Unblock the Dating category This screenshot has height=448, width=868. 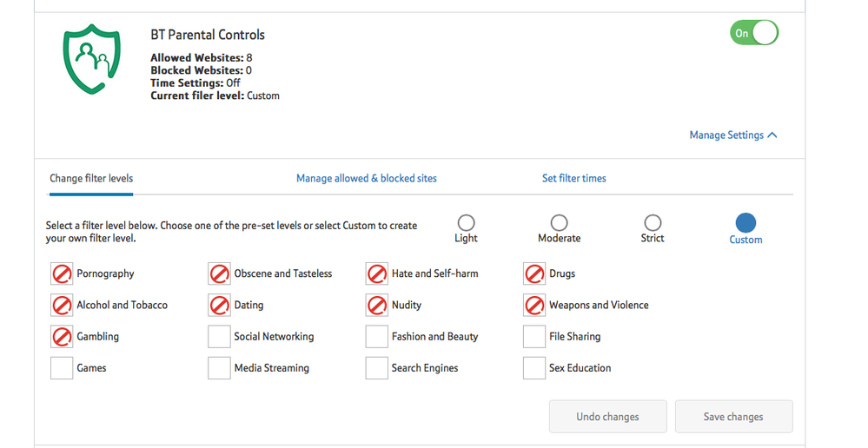[219, 305]
